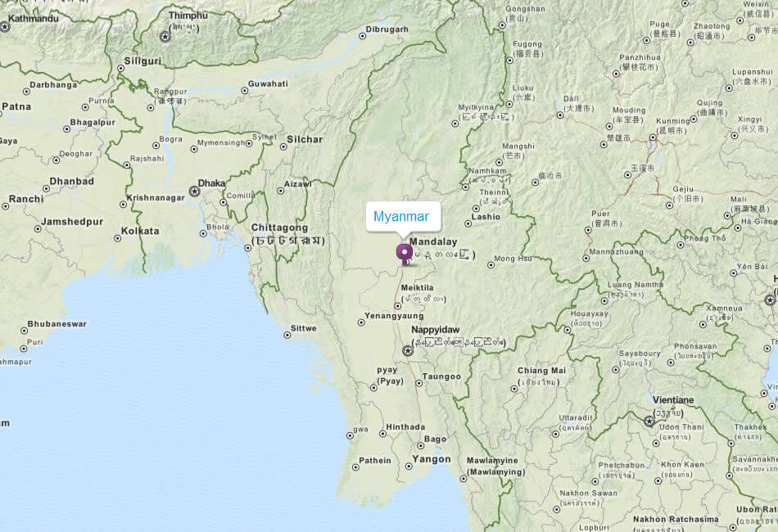Click the Yangon city marker dot
The image size is (778, 532).
coord(409,467)
